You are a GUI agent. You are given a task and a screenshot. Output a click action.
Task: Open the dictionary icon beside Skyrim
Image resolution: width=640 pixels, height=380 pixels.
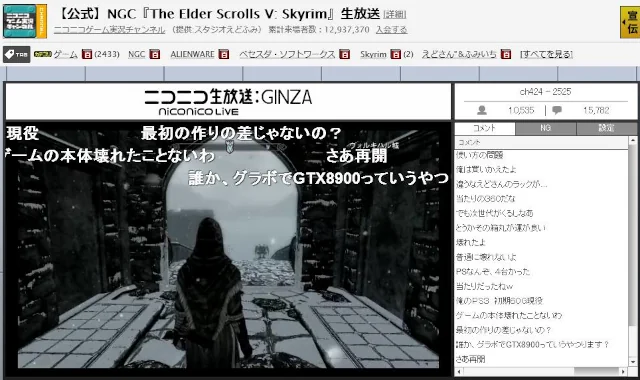click(x=396, y=54)
